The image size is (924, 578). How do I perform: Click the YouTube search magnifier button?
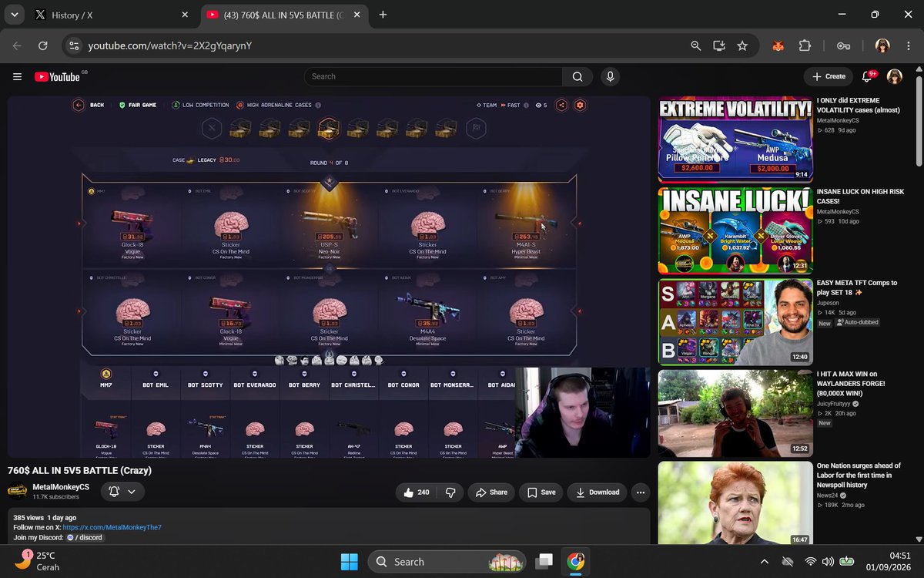coord(577,76)
